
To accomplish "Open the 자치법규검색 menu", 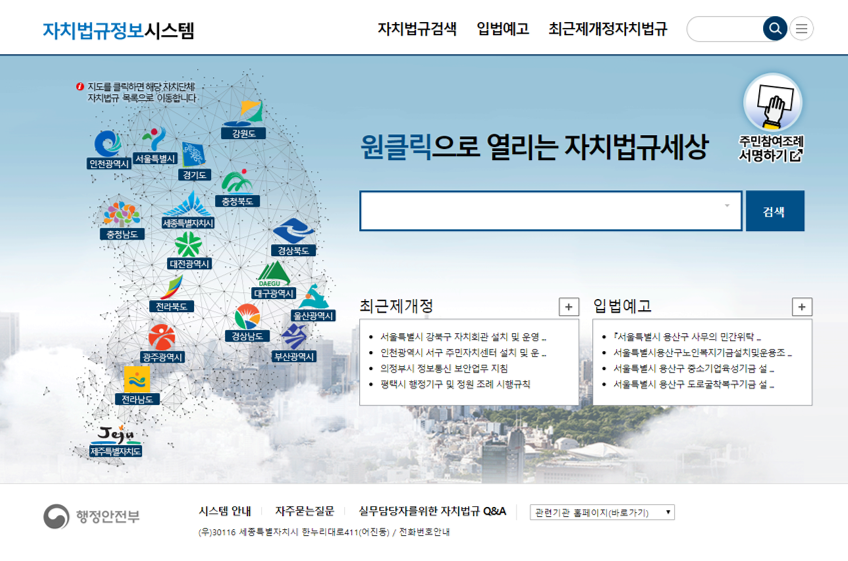I will point(417,29).
